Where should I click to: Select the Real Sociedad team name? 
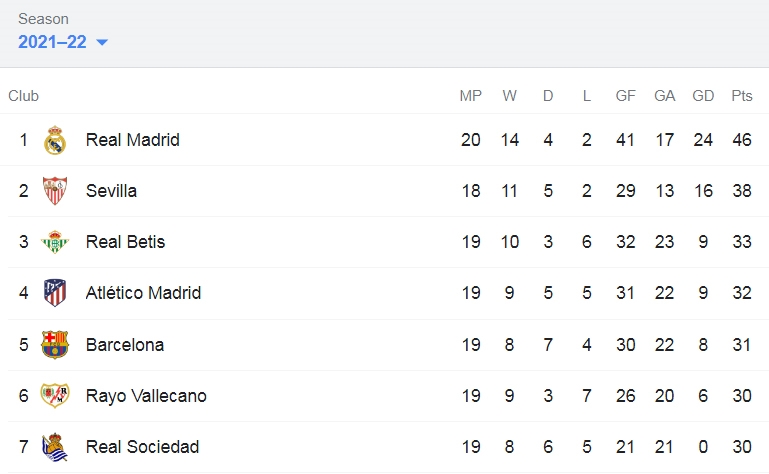tap(142, 447)
